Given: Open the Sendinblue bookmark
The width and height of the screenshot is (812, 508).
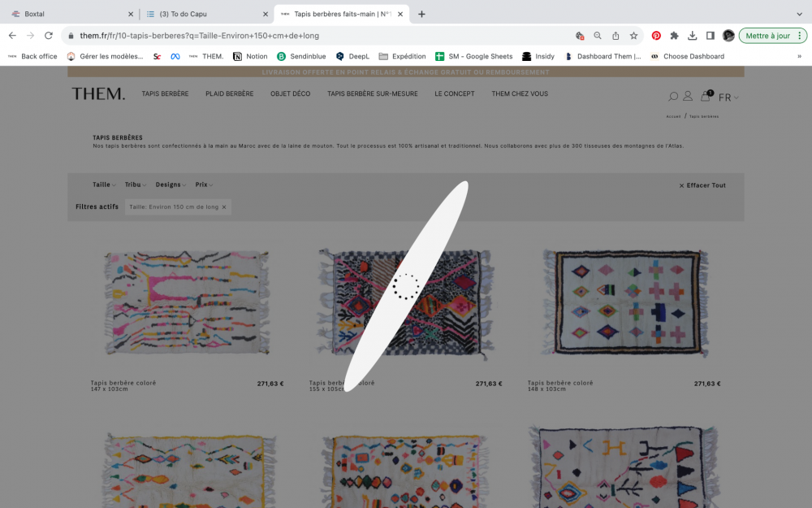Looking at the screenshot, I should click(x=301, y=56).
